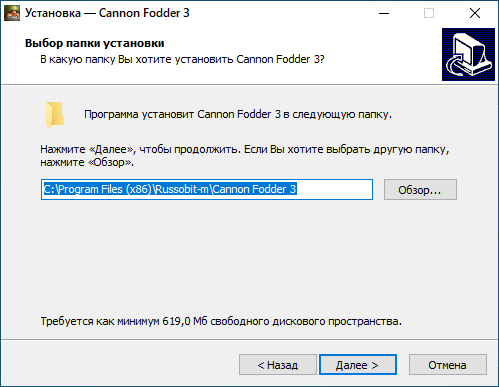499x387 pixels.
Task: Open the folder browser with Обзор...
Action: pos(420,190)
